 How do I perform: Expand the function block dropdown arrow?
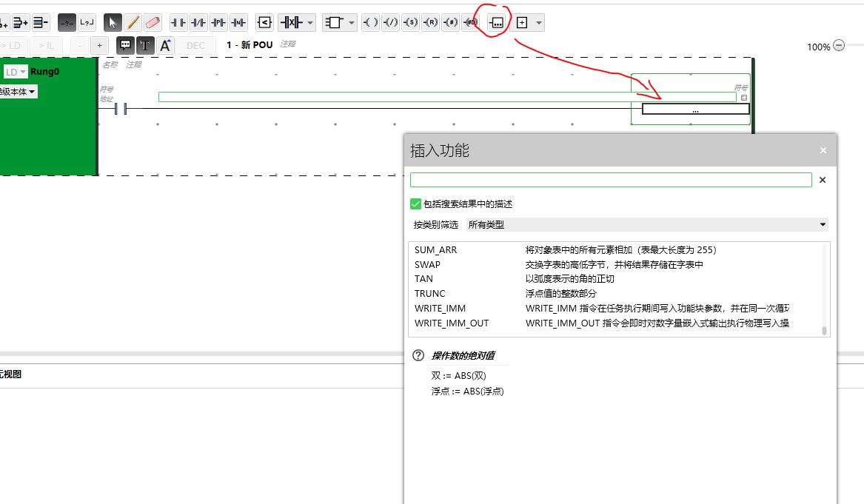(x=352, y=23)
